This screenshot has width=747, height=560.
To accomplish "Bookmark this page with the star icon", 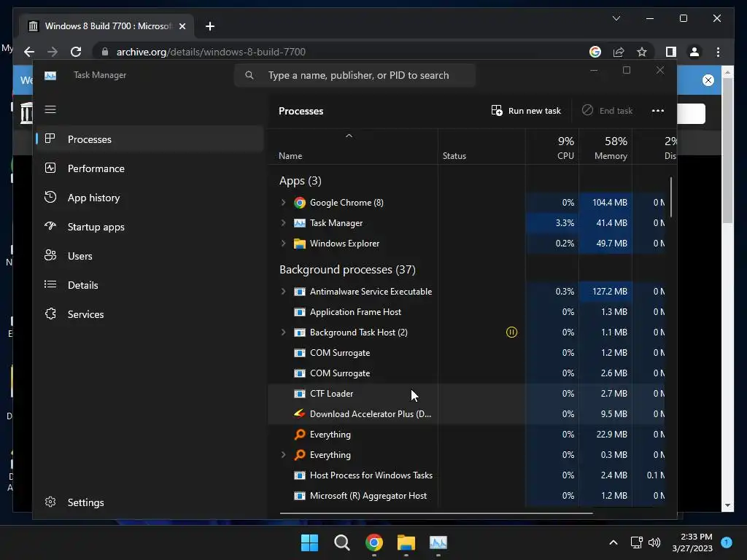I will click(642, 52).
